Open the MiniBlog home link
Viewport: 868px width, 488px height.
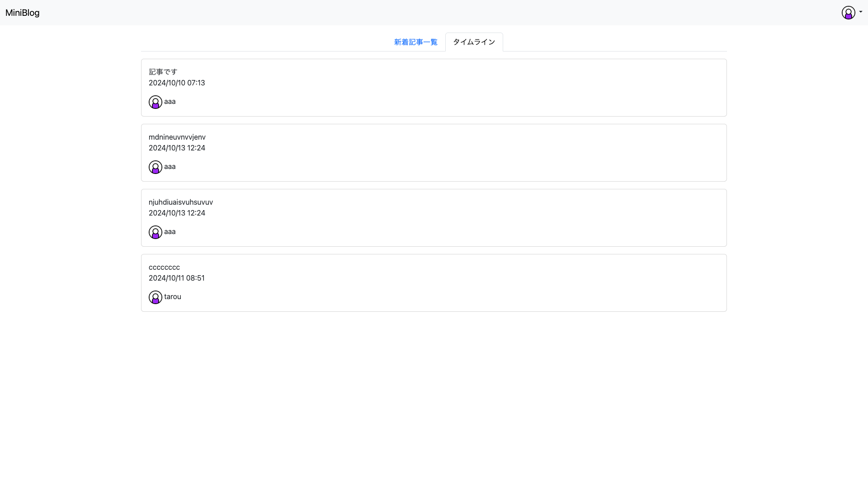[x=23, y=13]
